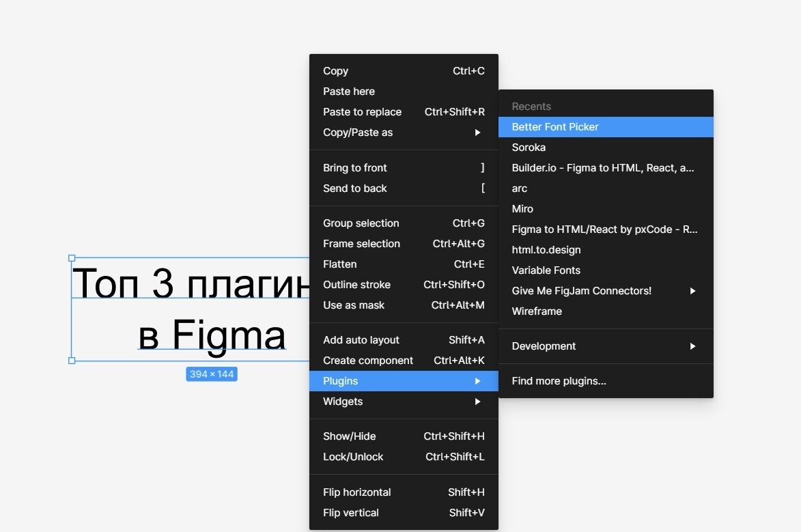Select Group selection entry

click(x=404, y=223)
